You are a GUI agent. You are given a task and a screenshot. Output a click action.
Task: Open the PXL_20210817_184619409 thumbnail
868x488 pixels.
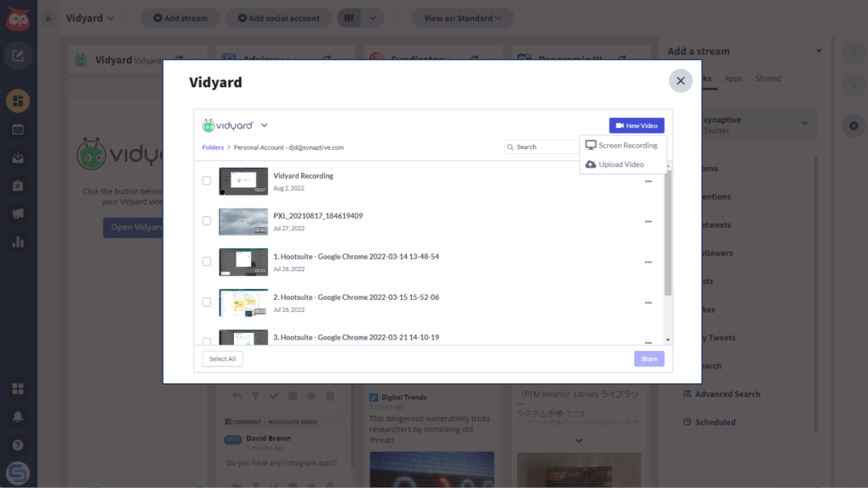(243, 222)
